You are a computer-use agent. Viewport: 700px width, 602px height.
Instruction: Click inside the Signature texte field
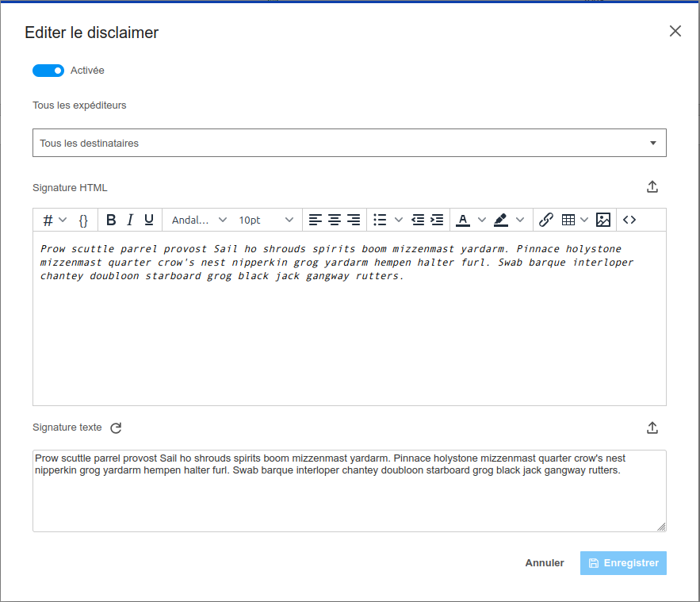coord(349,500)
